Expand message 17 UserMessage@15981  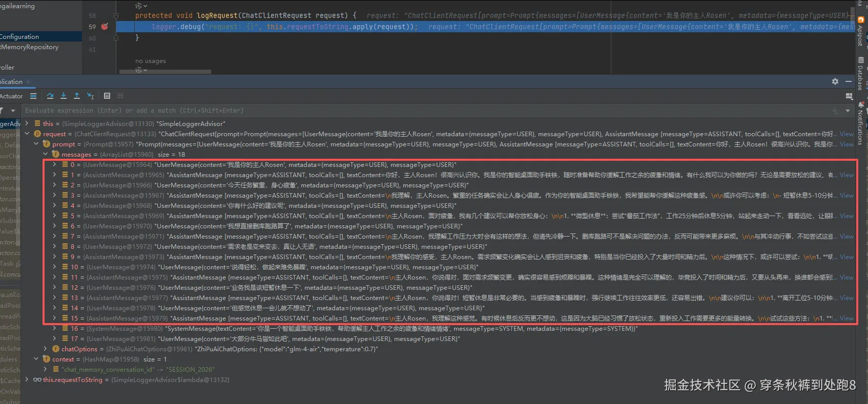pos(55,338)
